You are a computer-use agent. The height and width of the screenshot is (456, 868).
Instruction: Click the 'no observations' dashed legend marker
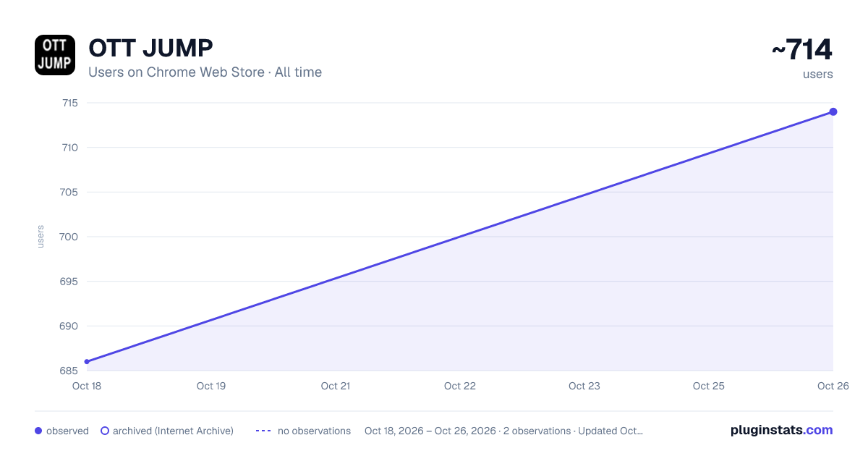(x=263, y=431)
